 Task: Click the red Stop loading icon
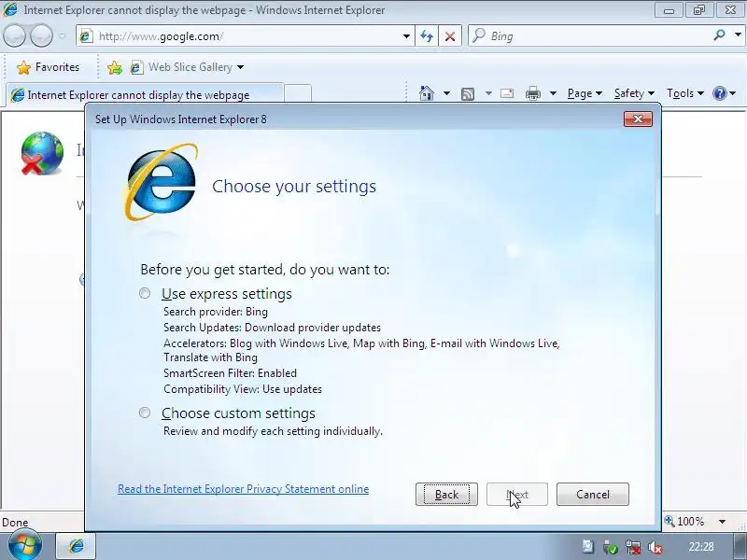[x=450, y=36]
